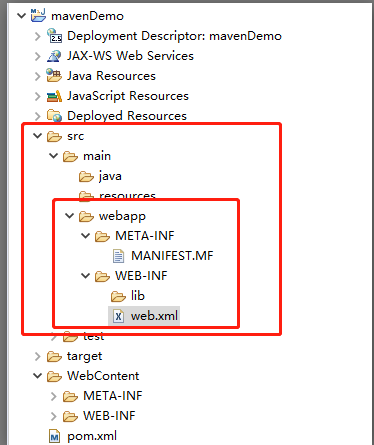374x445 pixels.
Task: Click the MANIFEST.MF file icon
Action: [x=118, y=256]
